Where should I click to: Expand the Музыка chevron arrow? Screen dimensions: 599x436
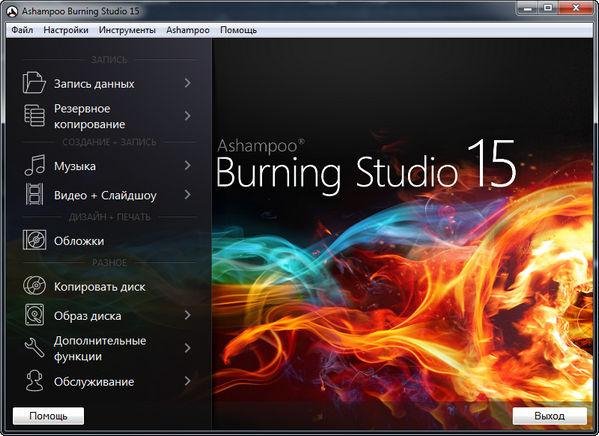[x=188, y=165]
